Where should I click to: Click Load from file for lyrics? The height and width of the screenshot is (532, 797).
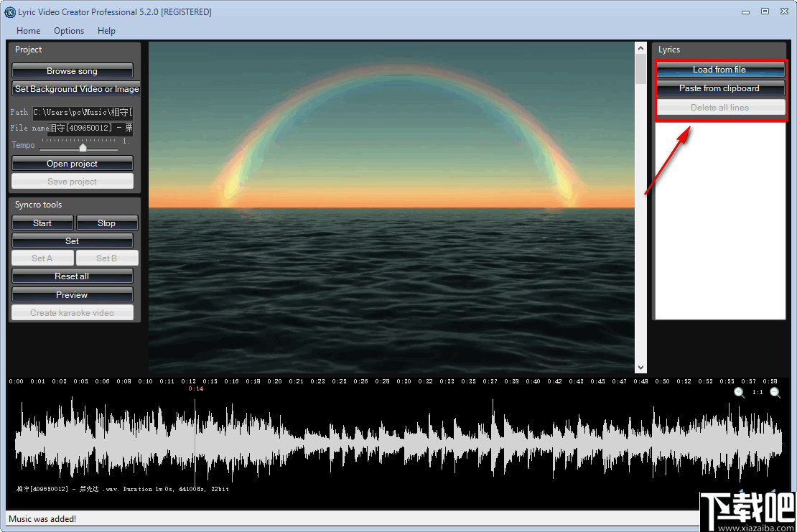click(x=719, y=70)
